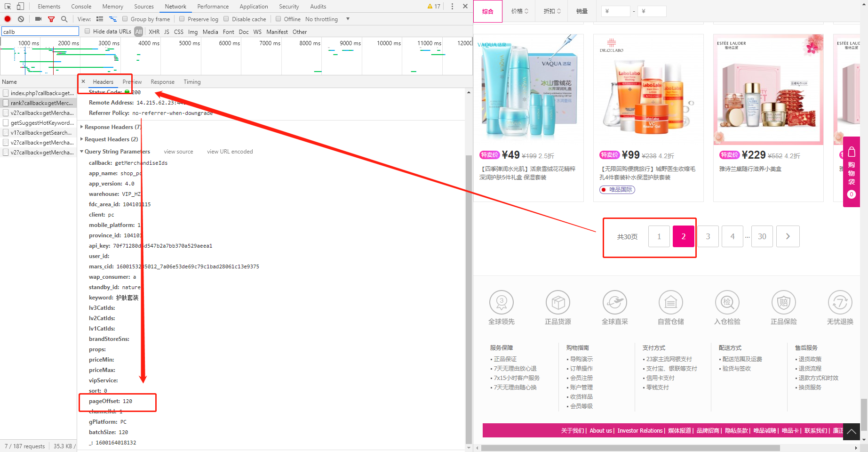
Task: Click the 入仓检验 inspection icon
Action: (x=727, y=302)
